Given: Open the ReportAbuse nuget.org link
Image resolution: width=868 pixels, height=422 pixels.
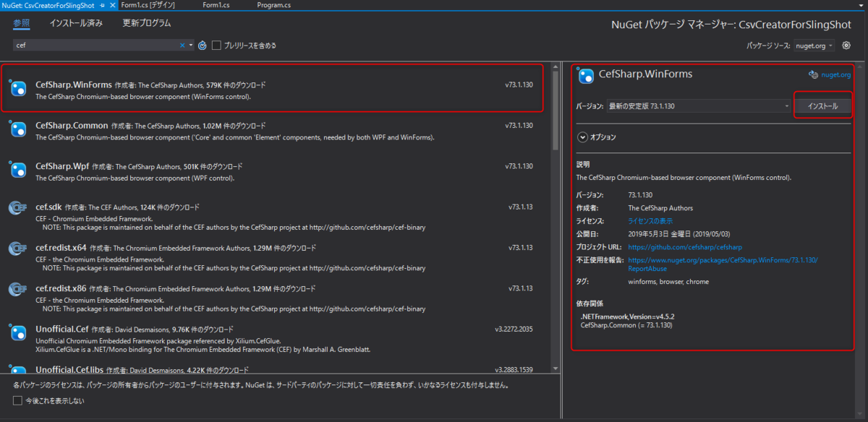Looking at the screenshot, I should (723, 264).
